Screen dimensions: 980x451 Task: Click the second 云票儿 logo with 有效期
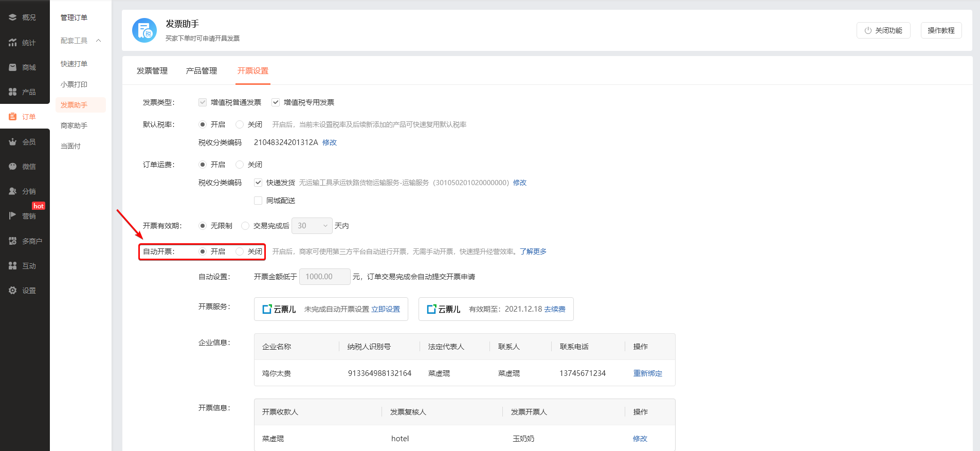click(x=444, y=309)
